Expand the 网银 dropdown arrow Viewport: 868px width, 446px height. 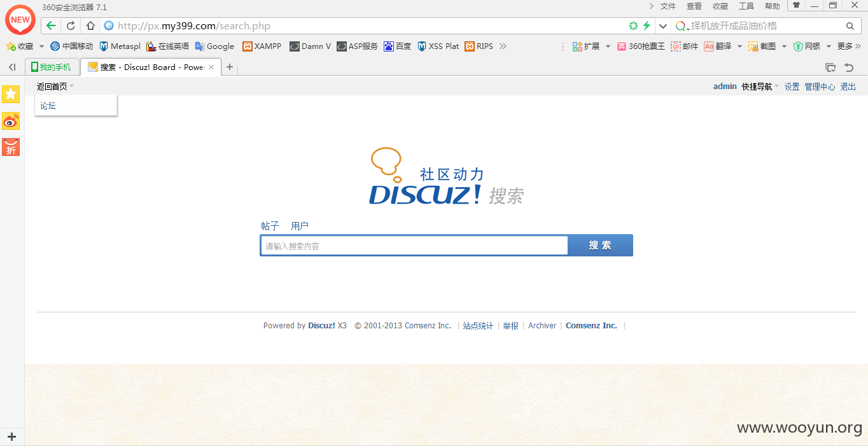(829, 46)
